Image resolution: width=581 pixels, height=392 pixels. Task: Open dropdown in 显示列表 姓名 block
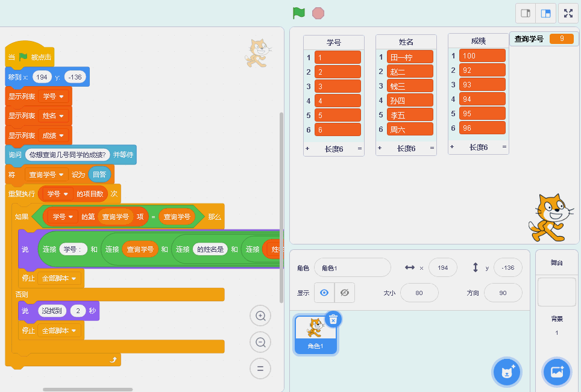[54, 116]
